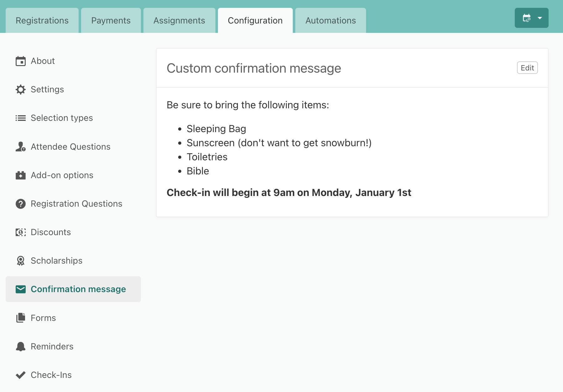Click the 'Custom confirmation message' heading
563x392 pixels.
(254, 68)
